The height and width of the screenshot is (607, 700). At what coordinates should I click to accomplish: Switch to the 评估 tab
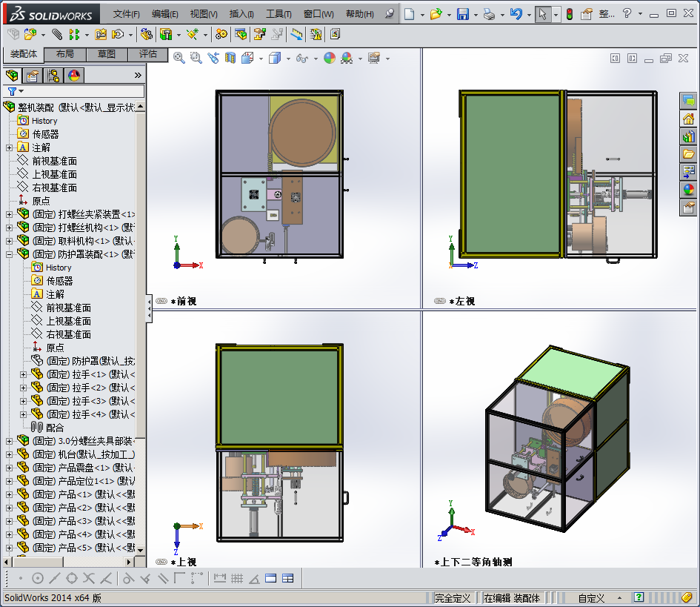click(x=147, y=55)
